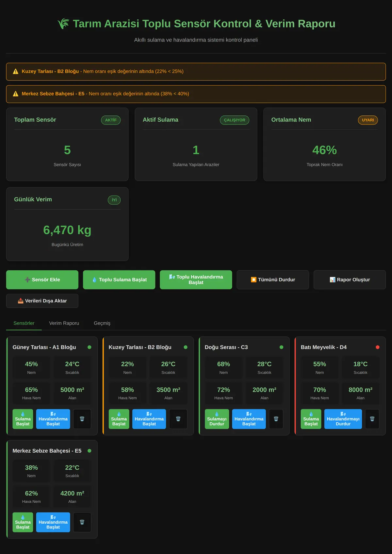Start bulk irrigation with Toplu Sulama Başlat
Screen dimensions: 392x554
[x=119, y=279]
